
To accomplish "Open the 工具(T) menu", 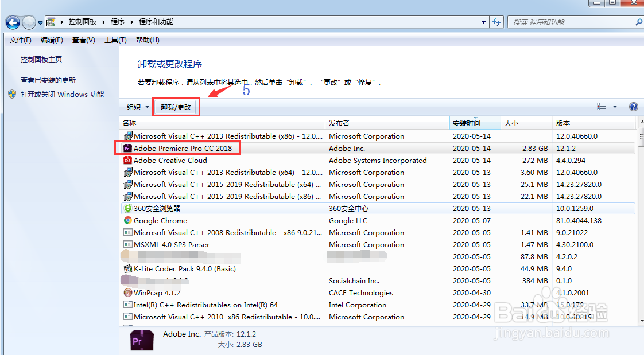I will point(115,40).
